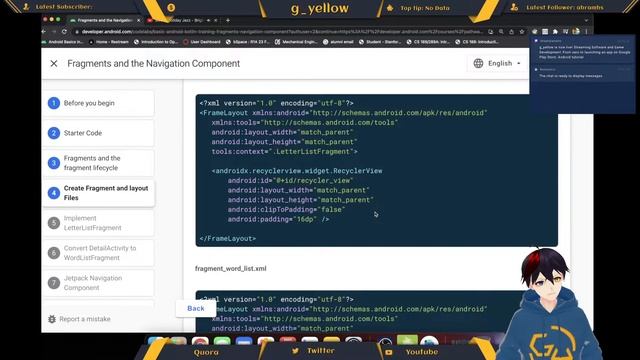Click the tools:context=".LetterListFragment" line
Viewport: 640px width, 360px height.
(284, 151)
